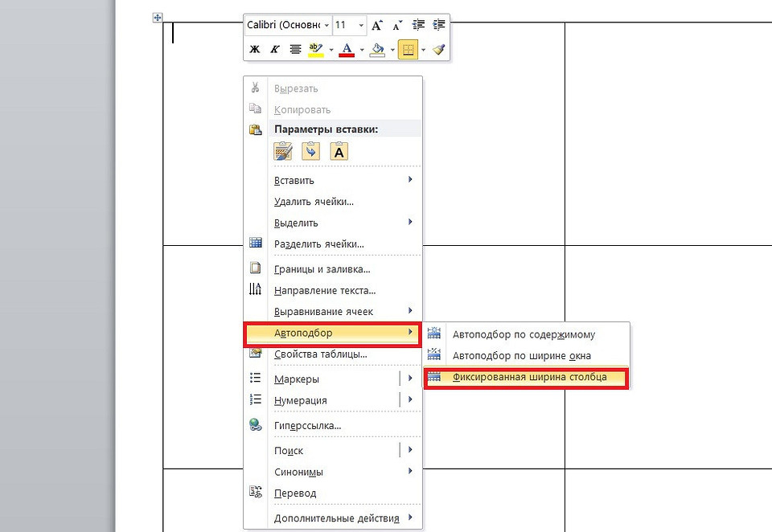Toggle bold (Ж) formatting
The width and height of the screenshot is (772, 532).
click(x=255, y=50)
